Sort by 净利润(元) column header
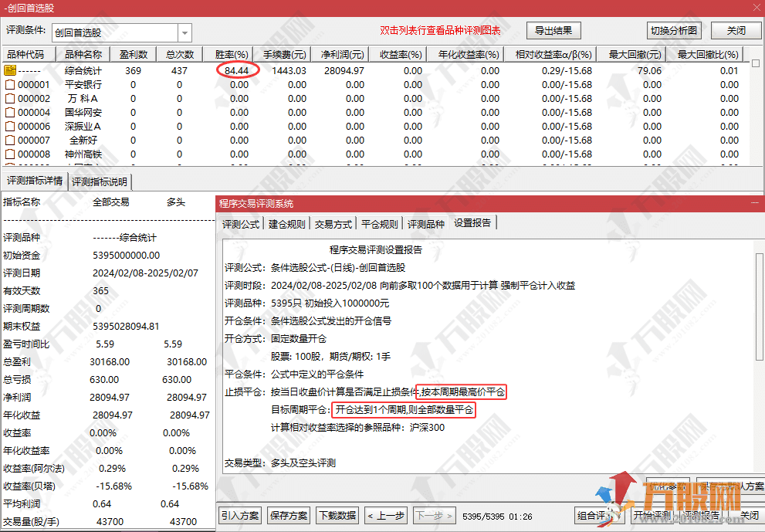The height and width of the screenshot is (532, 765). point(342,54)
